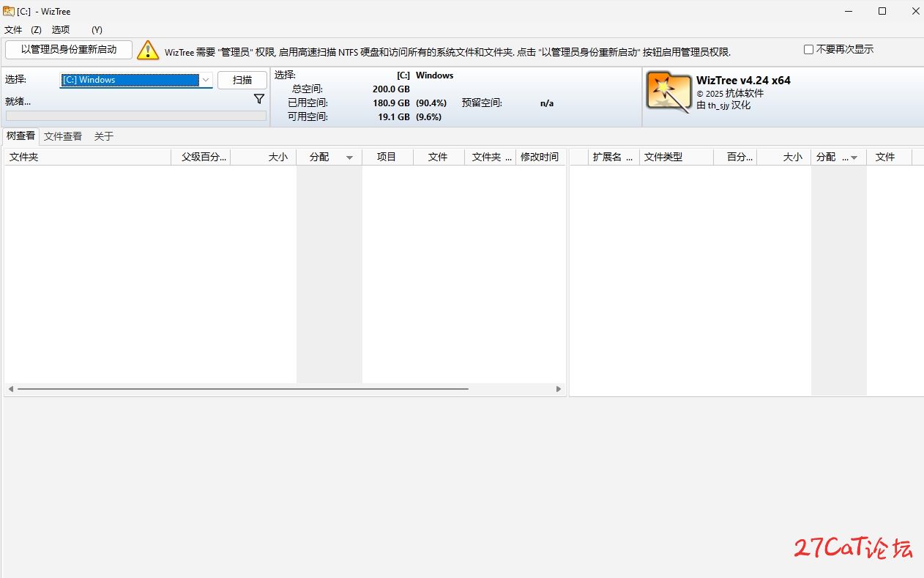Viewport: 924px width, 578px height.
Task: Click the 180.9 GB used space value
Action: pyautogui.click(x=391, y=103)
